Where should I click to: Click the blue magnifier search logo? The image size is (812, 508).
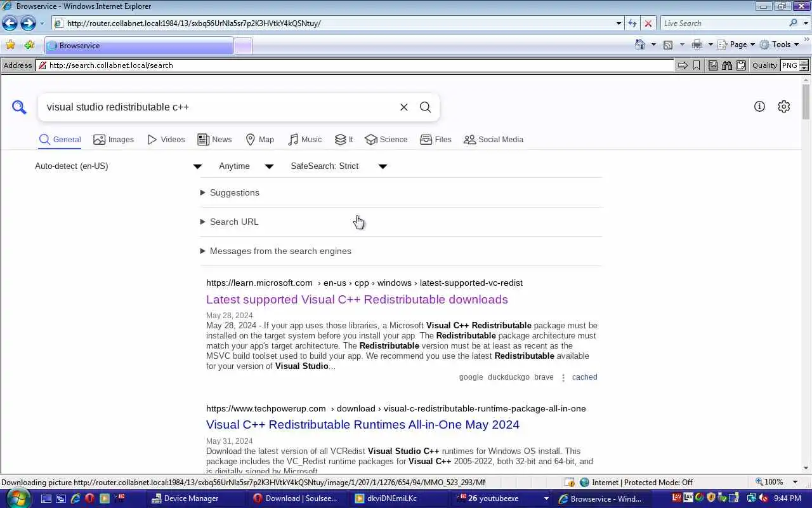click(19, 107)
